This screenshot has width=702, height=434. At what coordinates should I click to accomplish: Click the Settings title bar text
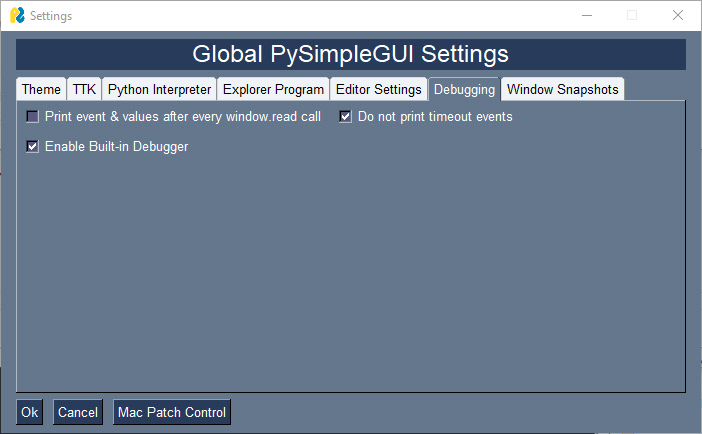point(51,16)
